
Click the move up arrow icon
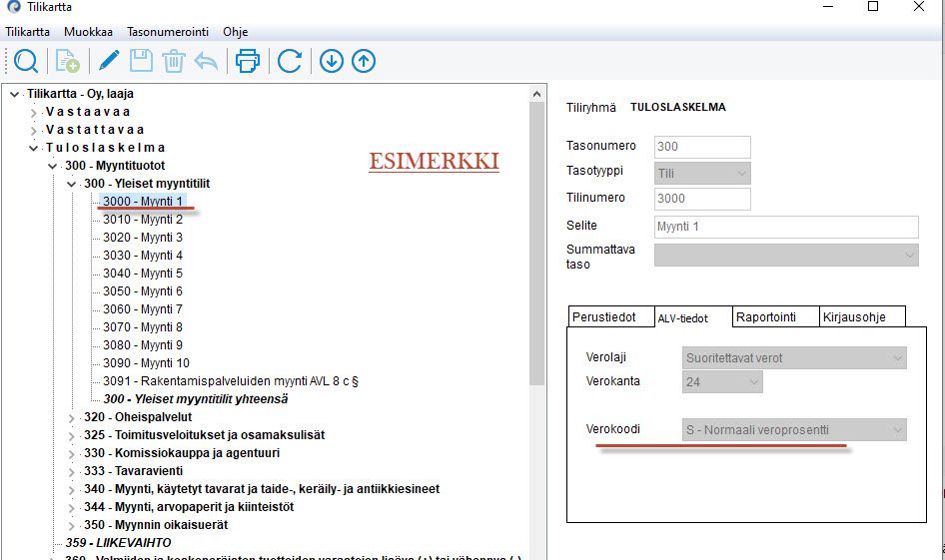[x=364, y=61]
